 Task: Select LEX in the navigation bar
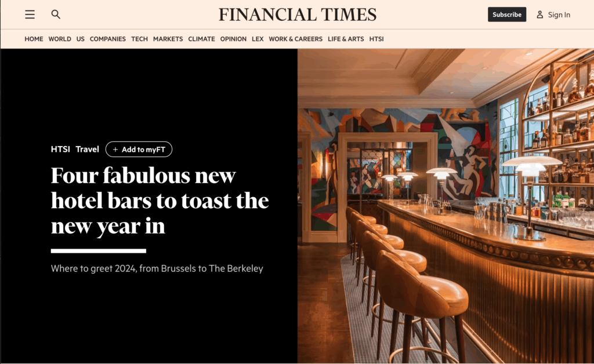(258, 39)
